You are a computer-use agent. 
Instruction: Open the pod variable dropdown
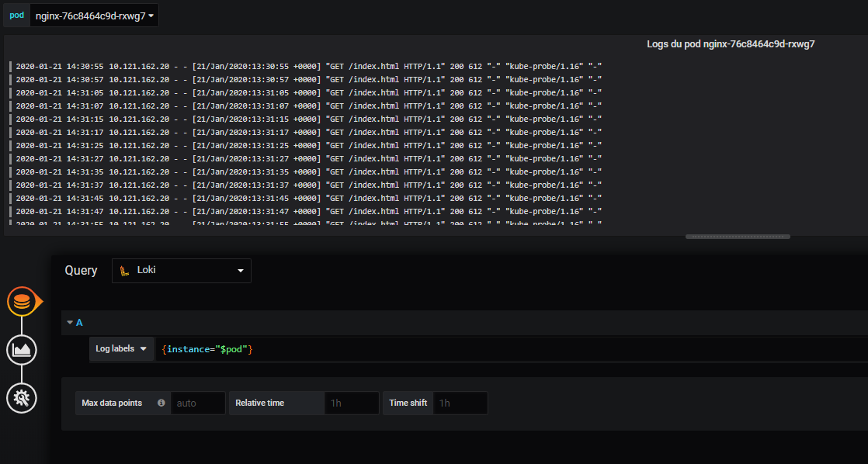pos(95,16)
